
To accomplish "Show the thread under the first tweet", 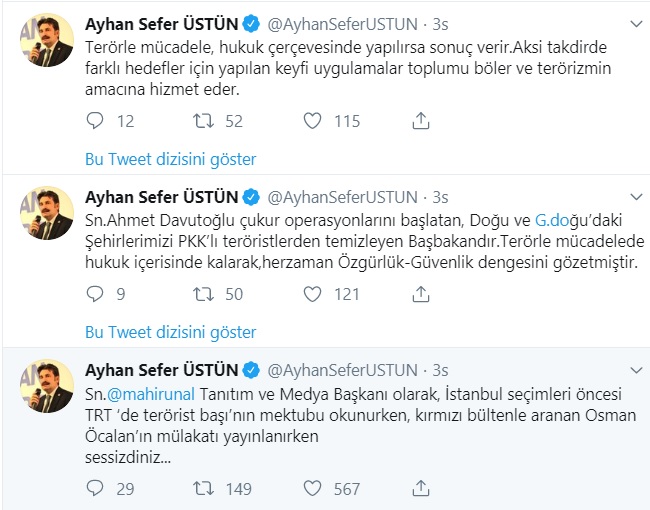I will (170, 159).
